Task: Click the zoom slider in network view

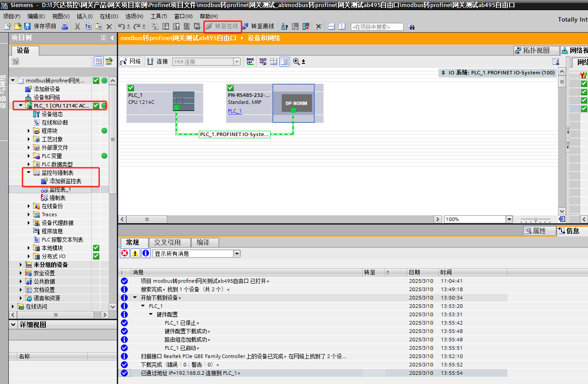Action: pyautogui.click(x=536, y=219)
